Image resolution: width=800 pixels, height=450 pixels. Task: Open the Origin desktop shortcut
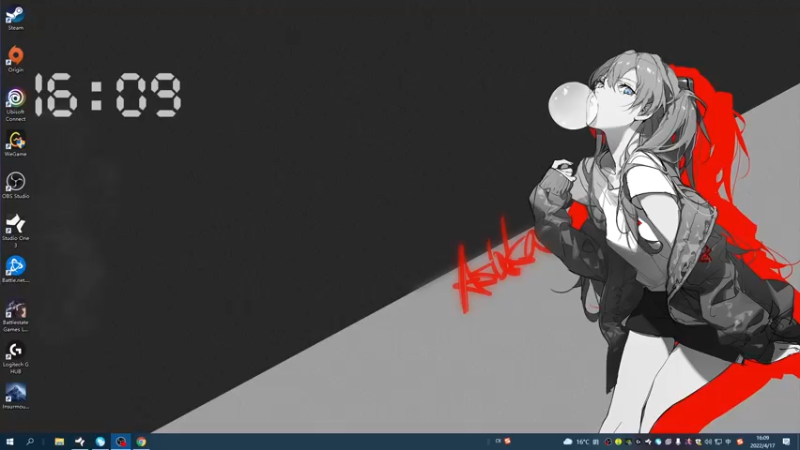tap(15, 59)
